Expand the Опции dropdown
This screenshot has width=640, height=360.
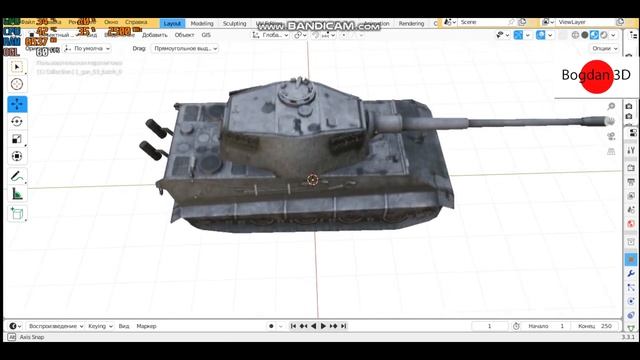(605, 48)
